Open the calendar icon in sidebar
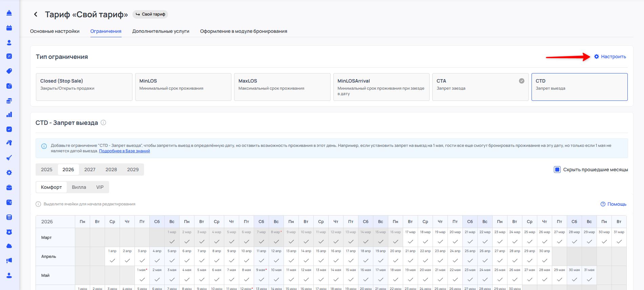 pyautogui.click(x=9, y=28)
